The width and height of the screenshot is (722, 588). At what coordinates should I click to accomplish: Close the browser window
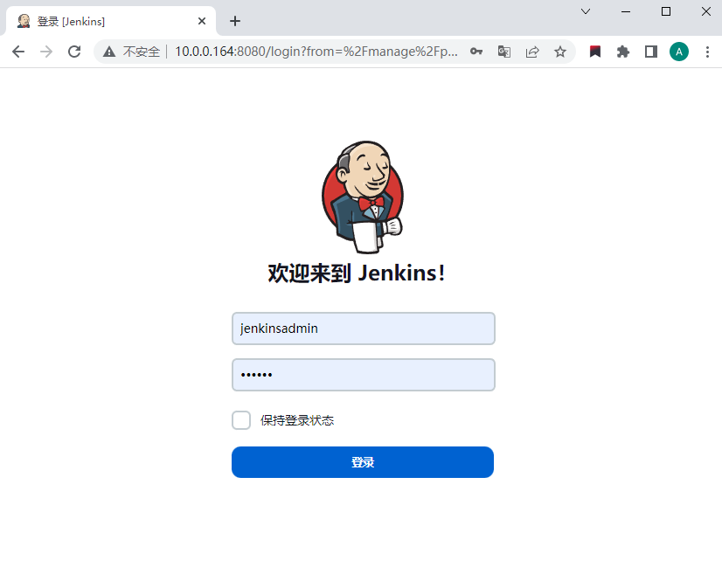click(x=706, y=11)
